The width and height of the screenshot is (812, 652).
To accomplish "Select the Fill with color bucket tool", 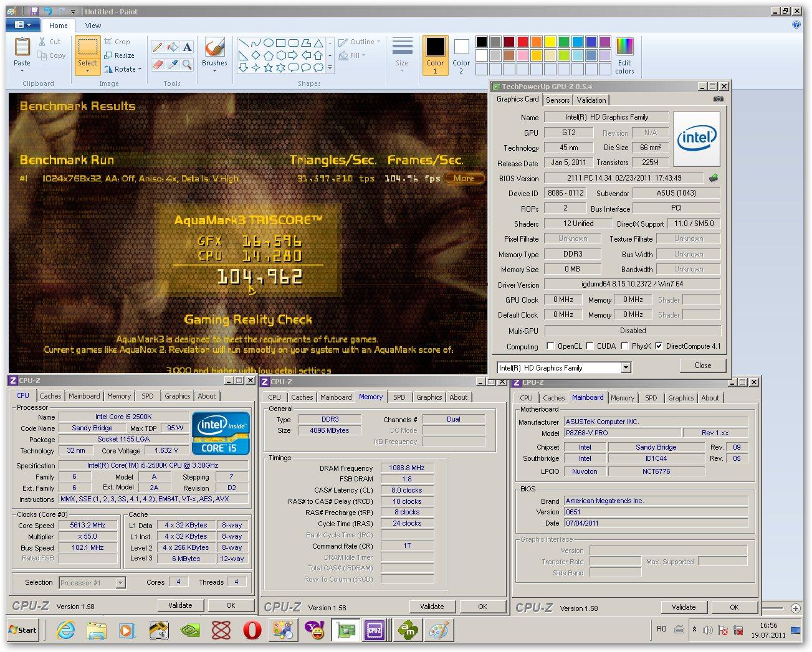I will pos(173,47).
